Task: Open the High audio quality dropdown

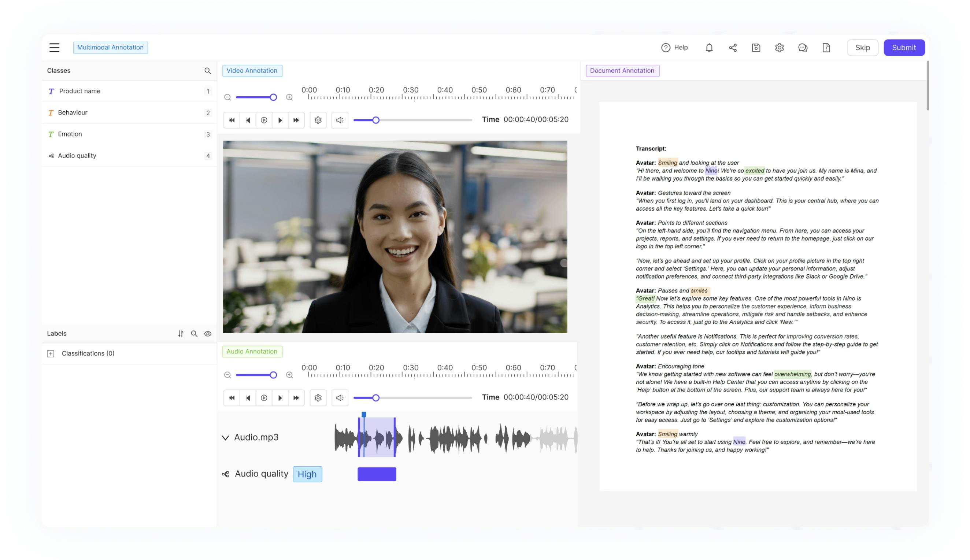Action: 307,474
